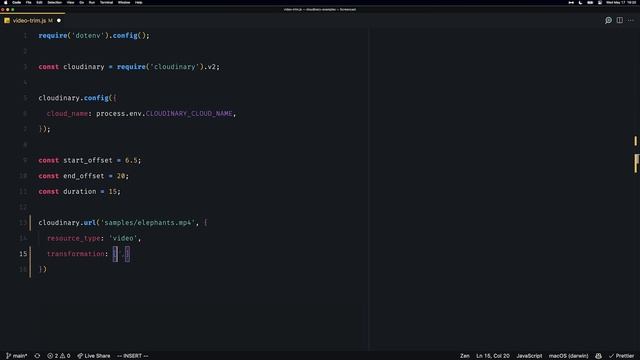Click the 'duration' variable name
640x360 pixels.
tap(79, 191)
